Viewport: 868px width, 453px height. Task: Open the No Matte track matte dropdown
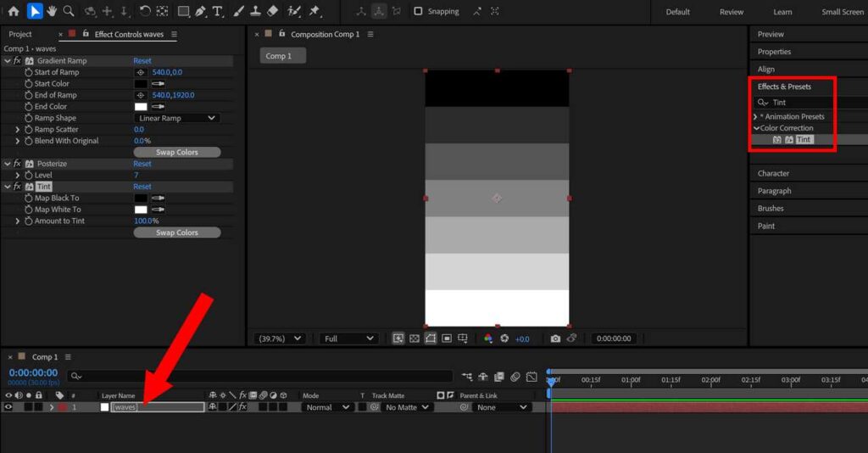(408, 407)
